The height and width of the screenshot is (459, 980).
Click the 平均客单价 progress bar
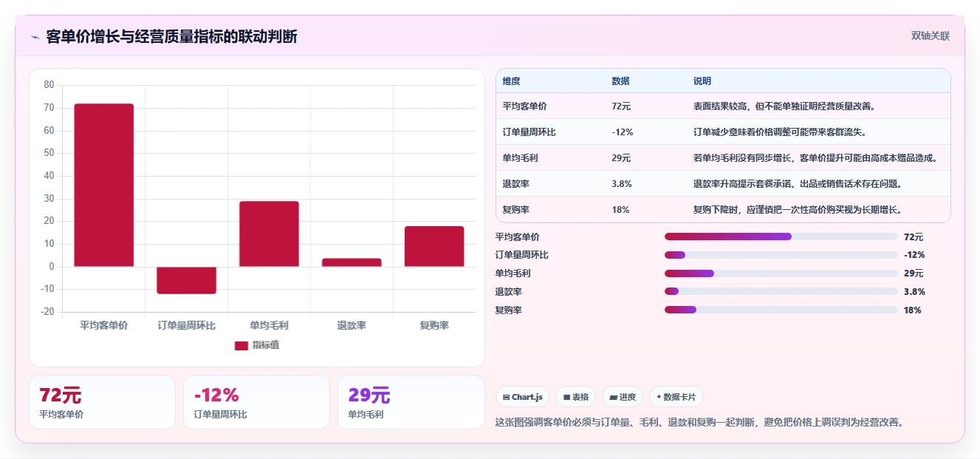781,237
